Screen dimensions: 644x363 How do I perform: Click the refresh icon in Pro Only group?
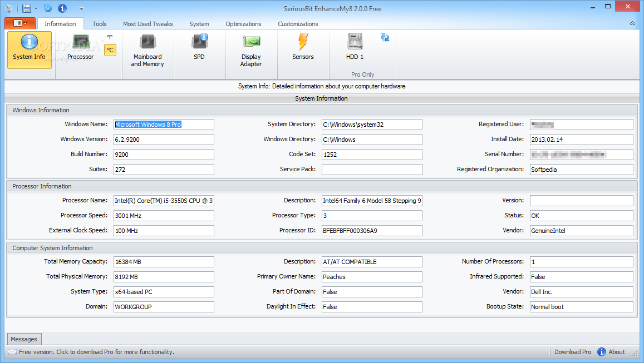385,37
